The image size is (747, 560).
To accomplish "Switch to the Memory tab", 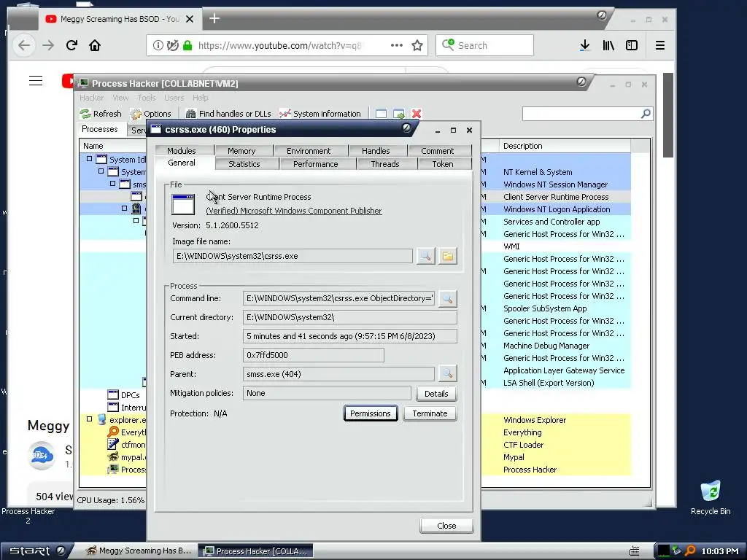I will [x=241, y=151].
